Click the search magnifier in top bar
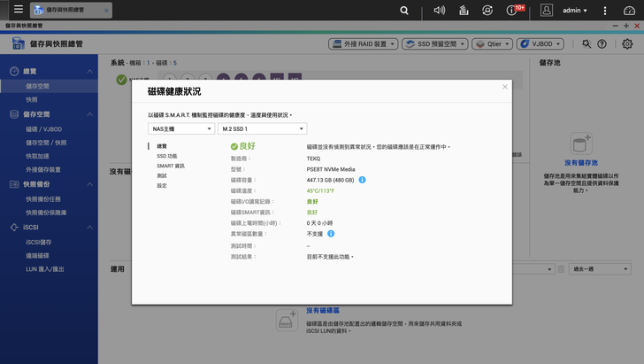This screenshot has height=364, width=644. click(404, 11)
